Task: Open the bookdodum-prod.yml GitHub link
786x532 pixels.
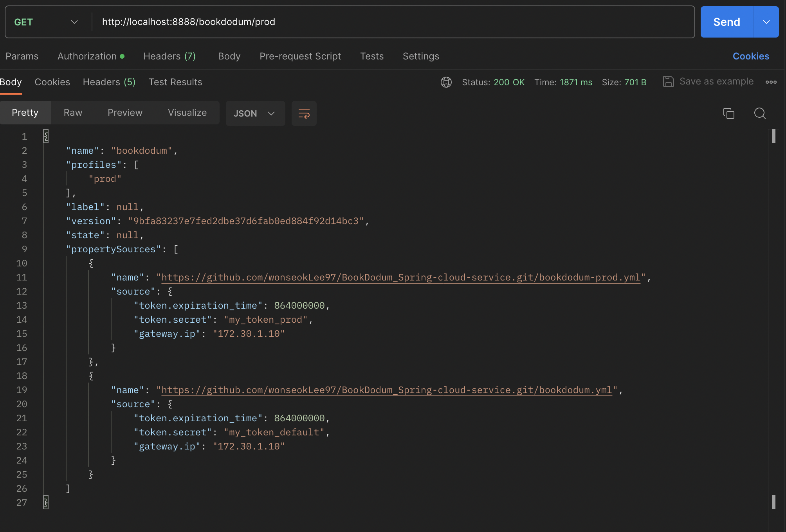Action: point(400,277)
